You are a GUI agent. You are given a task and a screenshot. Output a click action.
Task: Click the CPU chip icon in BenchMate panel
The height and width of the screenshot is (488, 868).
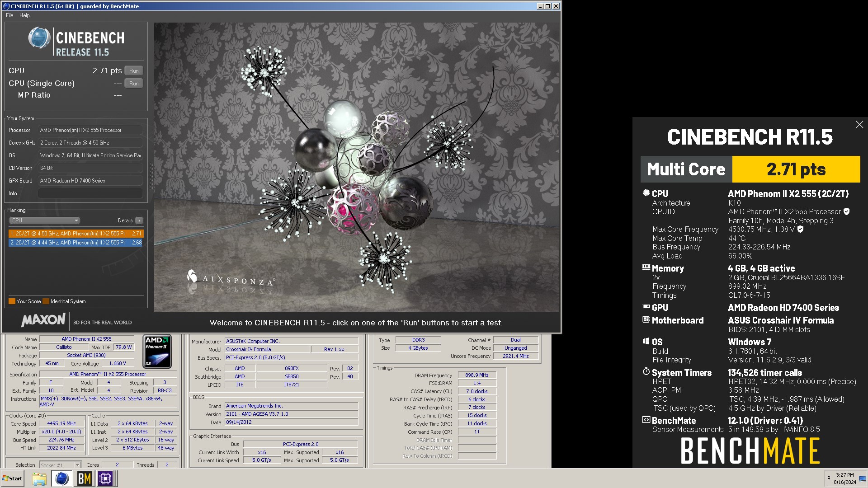pyautogui.click(x=646, y=193)
